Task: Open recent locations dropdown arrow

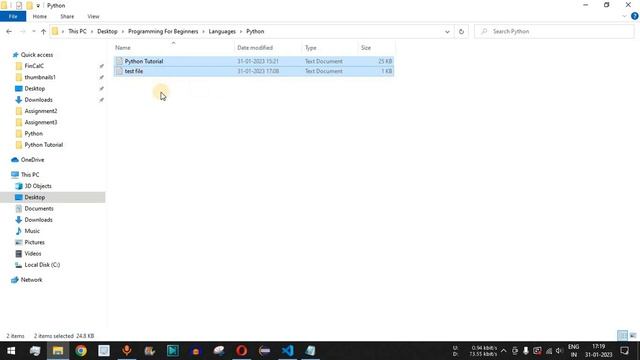Action: tap(33, 31)
